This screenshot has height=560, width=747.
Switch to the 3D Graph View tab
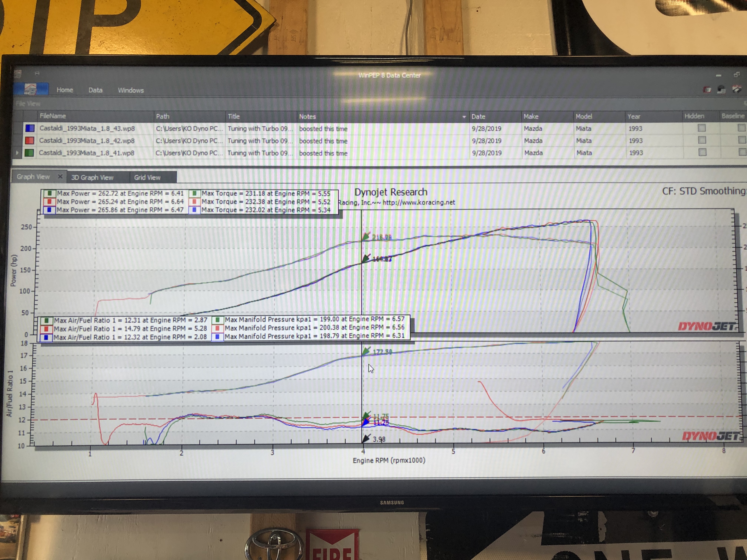tap(92, 177)
